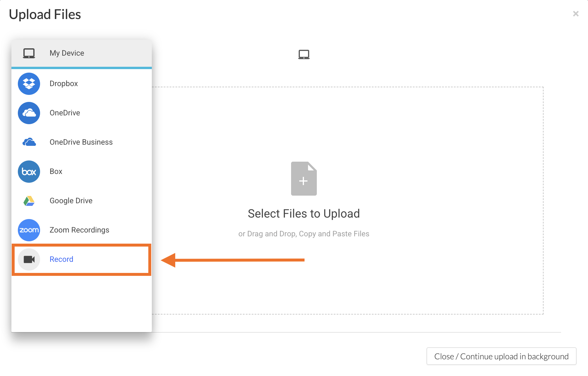Click the Record video camera icon
This screenshot has width=588, height=376.
tap(29, 259)
